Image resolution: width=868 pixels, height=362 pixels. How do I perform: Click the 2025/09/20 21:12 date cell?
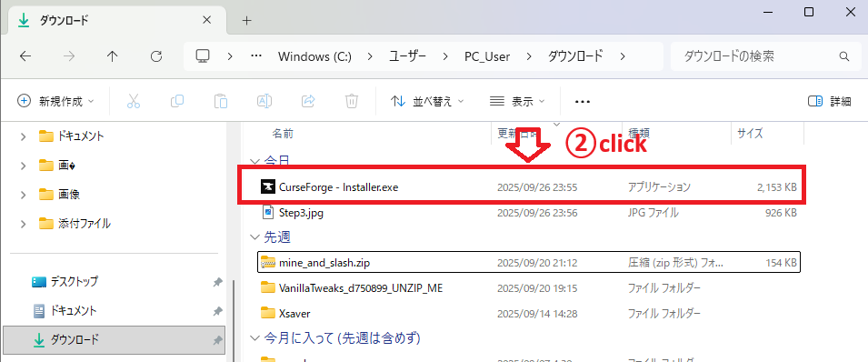[x=537, y=263]
